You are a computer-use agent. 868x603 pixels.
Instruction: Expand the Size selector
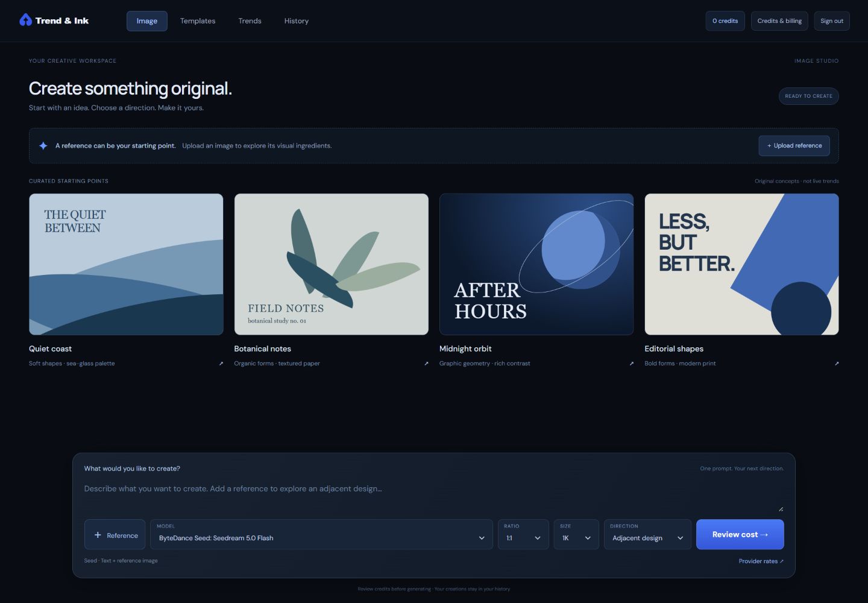coord(576,534)
